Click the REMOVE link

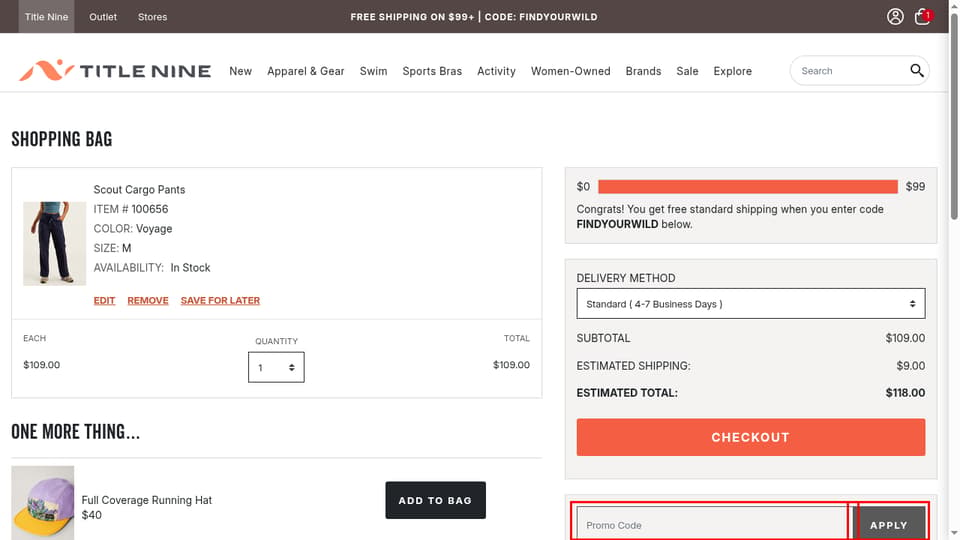click(148, 301)
